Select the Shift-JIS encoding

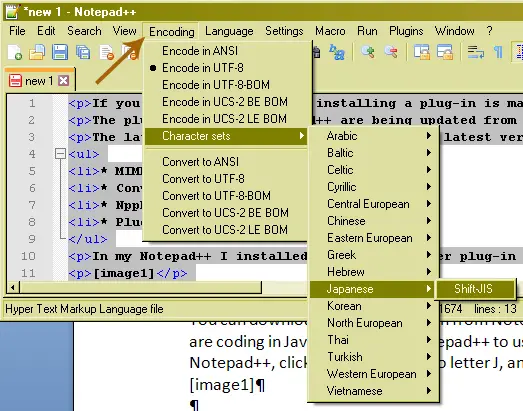[x=475, y=289]
